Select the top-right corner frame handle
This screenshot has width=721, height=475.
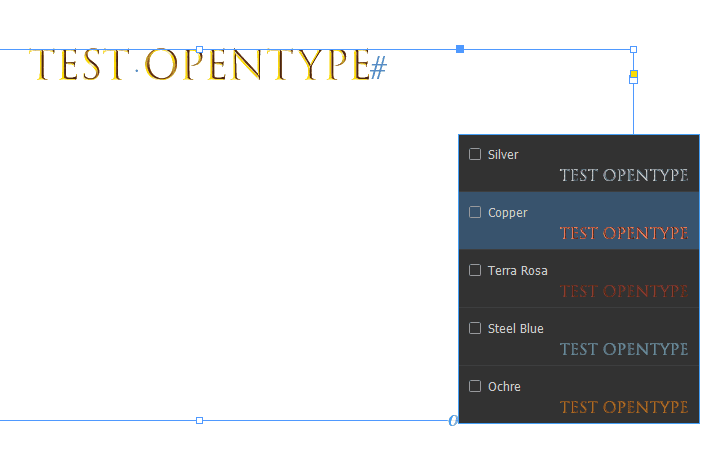pyautogui.click(x=634, y=49)
